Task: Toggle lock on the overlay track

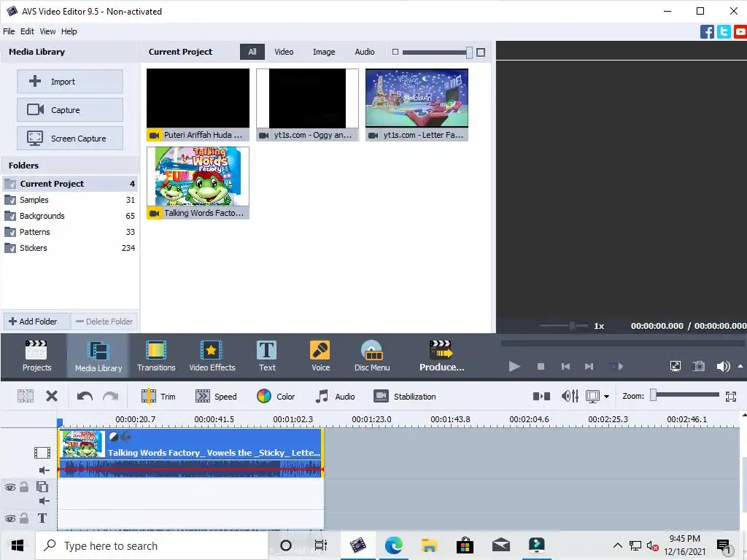Action: pos(24,486)
